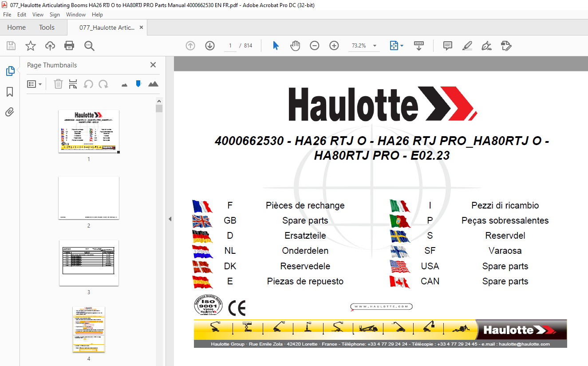The image size is (588, 366).
Task: Click the scrolling mode keyboard icon
Action: tap(419, 46)
